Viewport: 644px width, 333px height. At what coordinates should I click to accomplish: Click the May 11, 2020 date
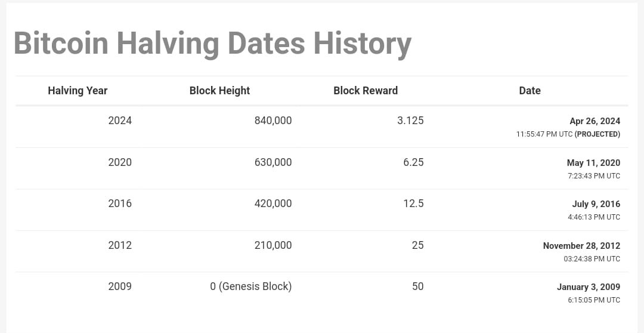(593, 163)
